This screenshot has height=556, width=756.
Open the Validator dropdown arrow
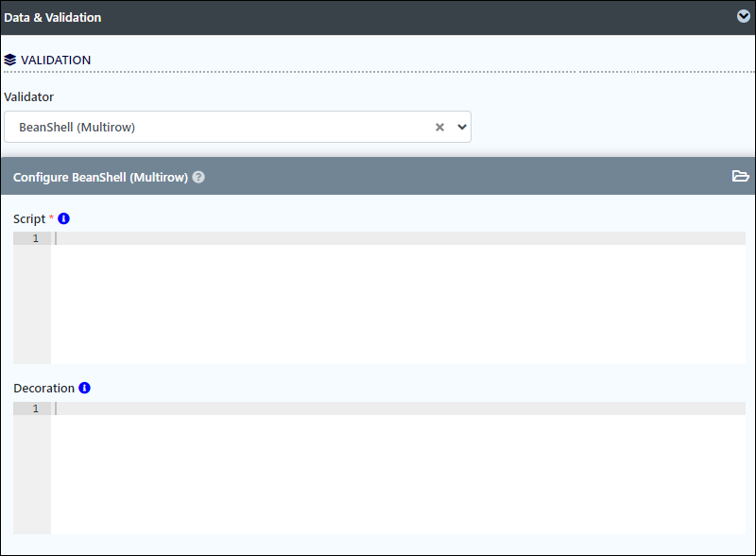[x=462, y=127]
